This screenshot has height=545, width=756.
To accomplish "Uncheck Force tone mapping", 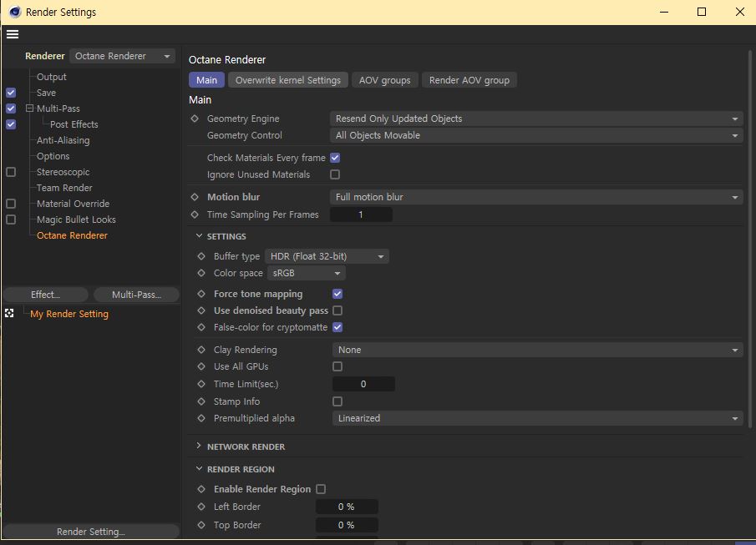I will point(337,294).
